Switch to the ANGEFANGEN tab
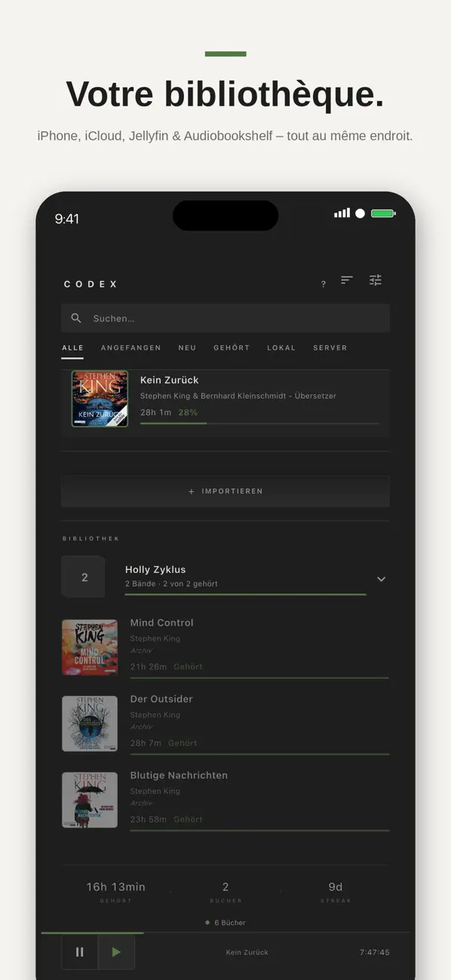 pyautogui.click(x=131, y=348)
